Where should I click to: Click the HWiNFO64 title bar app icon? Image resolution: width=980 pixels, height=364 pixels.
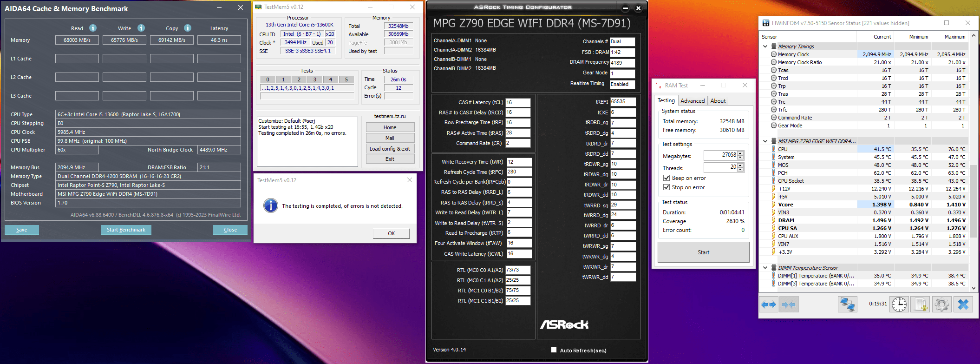766,23
